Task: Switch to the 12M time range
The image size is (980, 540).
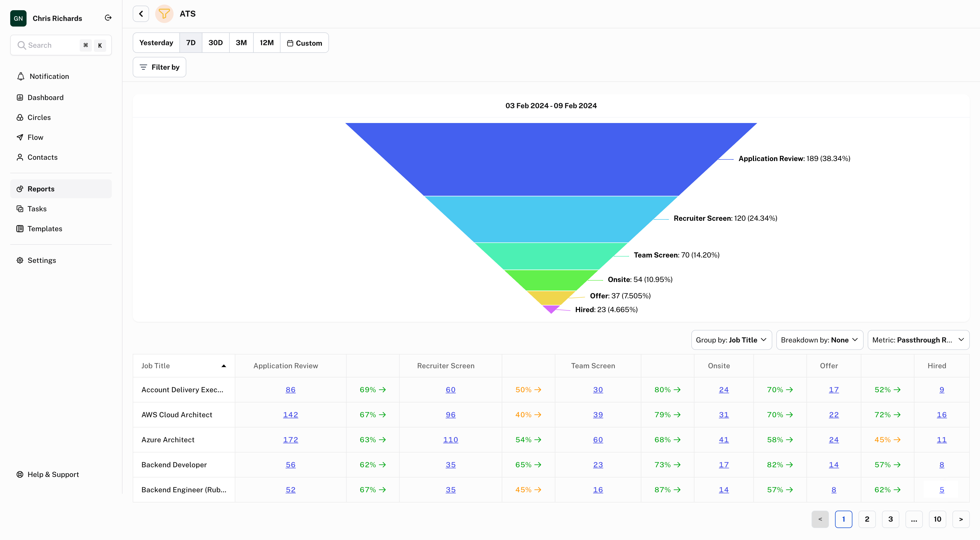Action: click(x=266, y=43)
